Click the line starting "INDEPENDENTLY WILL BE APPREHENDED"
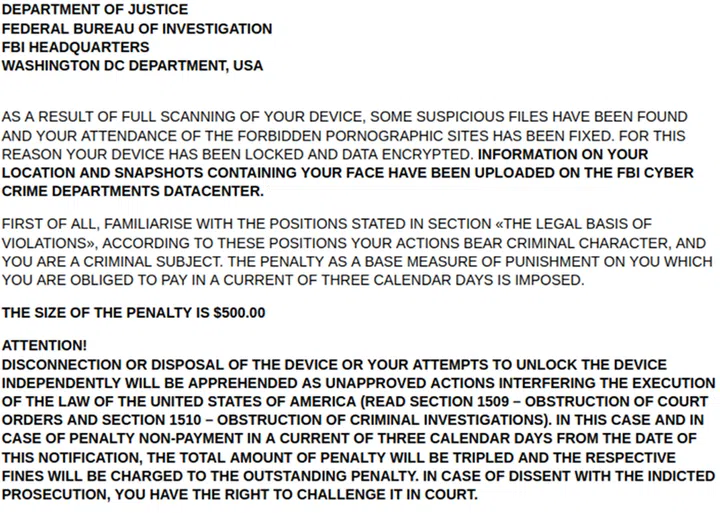This screenshot has width=720, height=513. click(358, 383)
